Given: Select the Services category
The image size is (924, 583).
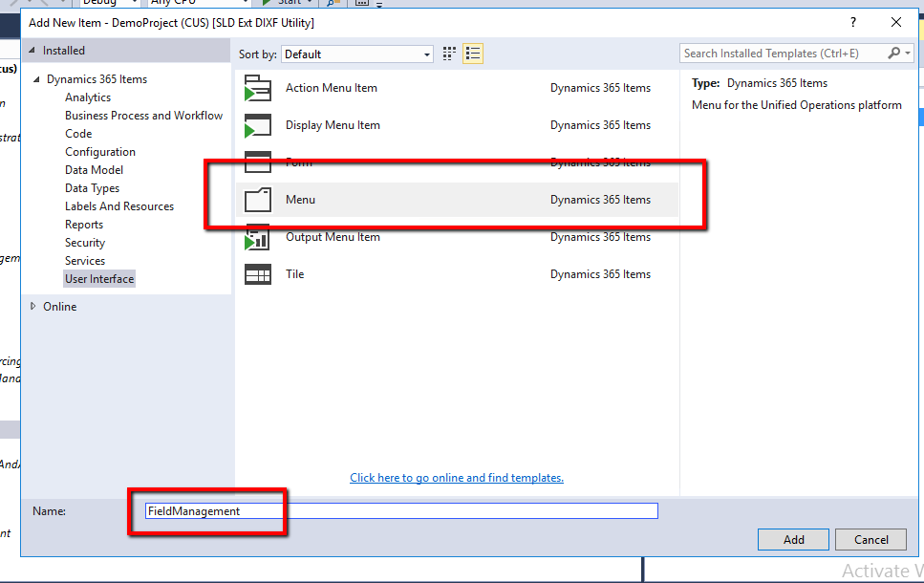Looking at the screenshot, I should click(x=85, y=261).
